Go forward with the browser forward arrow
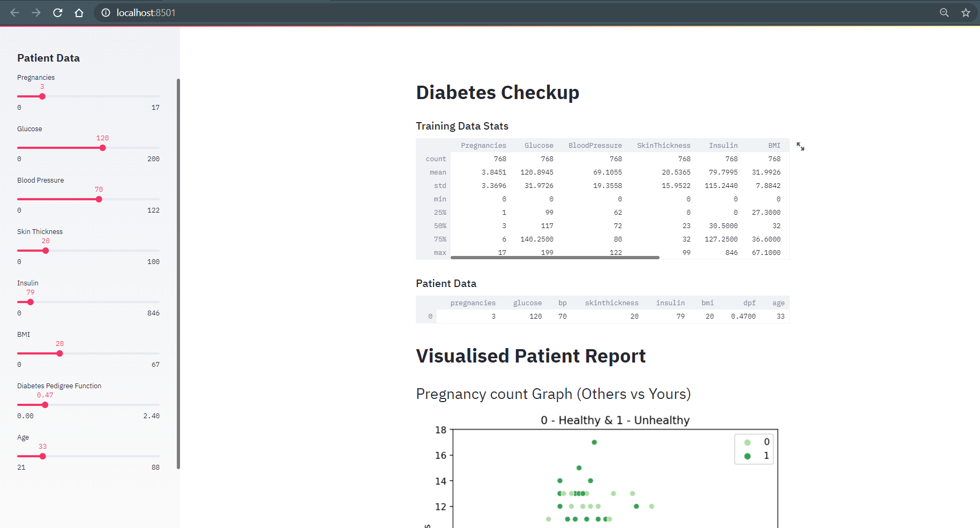Image resolution: width=980 pixels, height=528 pixels. [x=36, y=12]
